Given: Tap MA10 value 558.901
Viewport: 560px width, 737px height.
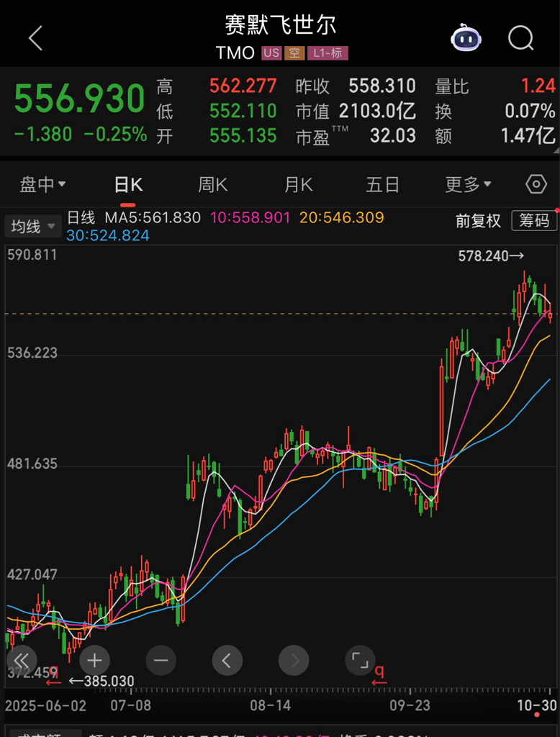Looking at the screenshot, I should 250,217.
